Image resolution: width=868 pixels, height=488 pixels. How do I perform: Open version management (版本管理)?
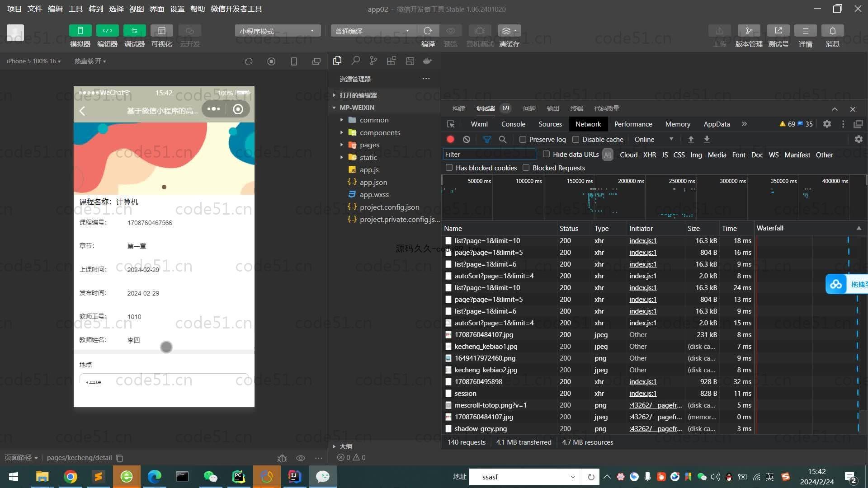click(749, 31)
